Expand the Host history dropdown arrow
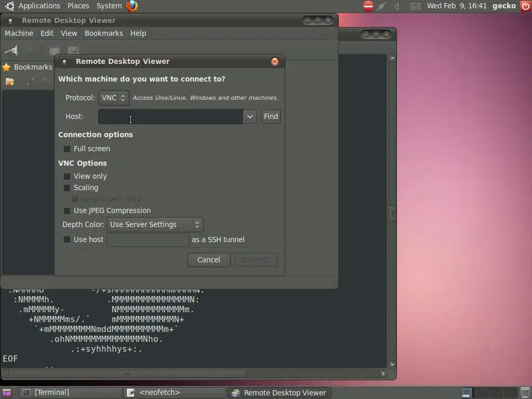This screenshot has width=532, height=399. [250, 117]
